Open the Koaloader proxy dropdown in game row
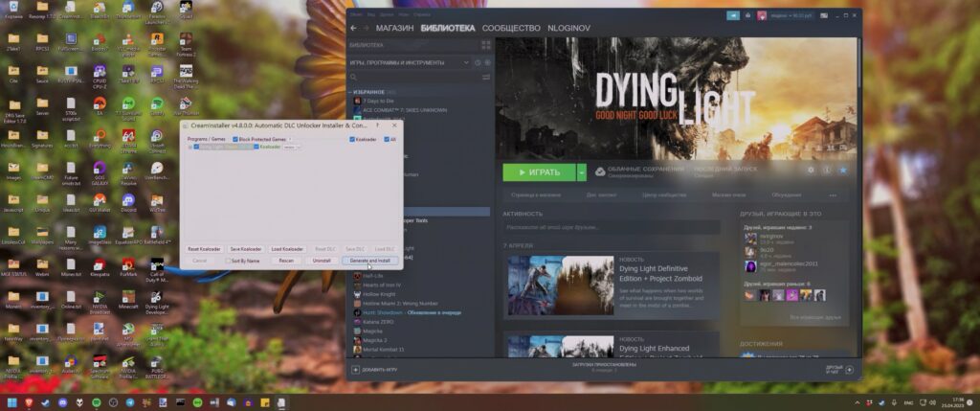This screenshot has width=980, height=411. (x=291, y=147)
